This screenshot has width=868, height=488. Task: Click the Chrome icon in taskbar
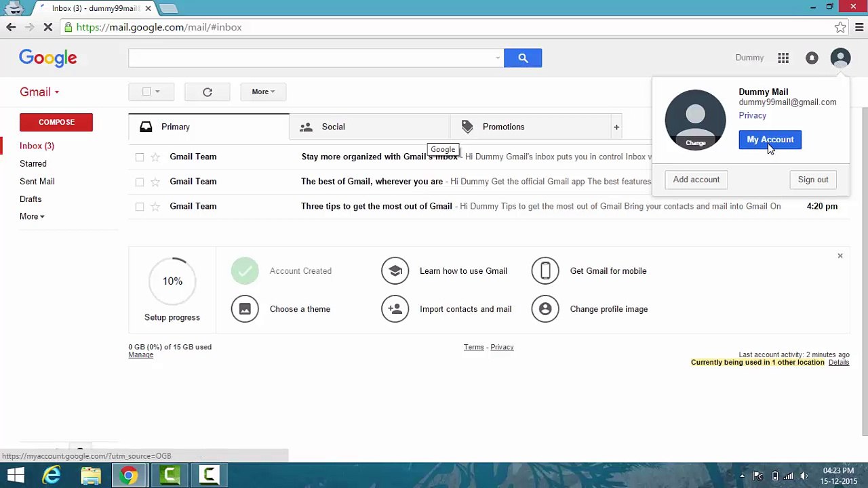pyautogui.click(x=129, y=475)
